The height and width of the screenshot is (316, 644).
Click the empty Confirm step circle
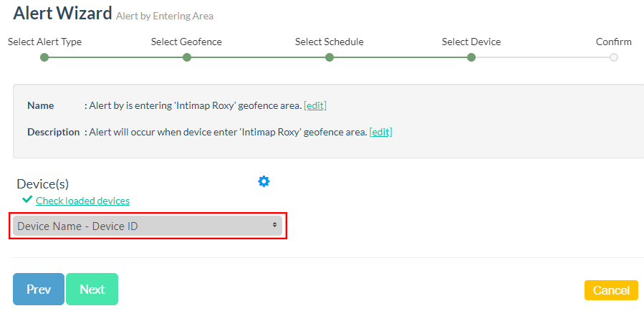pyautogui.click(x=614, y=57)
